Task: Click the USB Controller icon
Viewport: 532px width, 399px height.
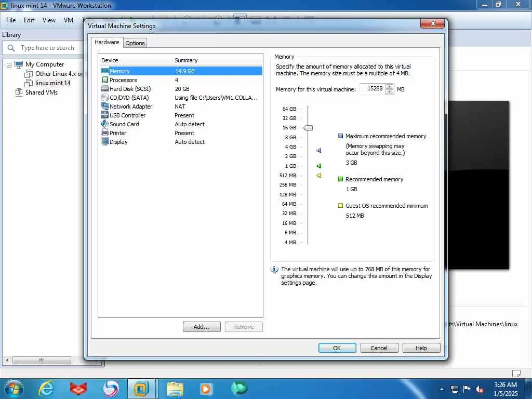Action: [x=105, y=115]
